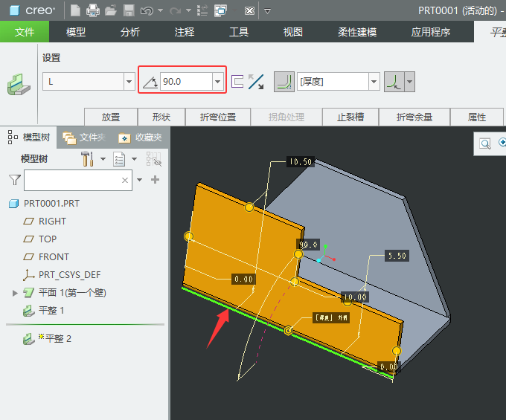This screenshot has height=420, width=506.
Task: Click the viewport zoom magnifier icon
Action: tap(485, 143)
